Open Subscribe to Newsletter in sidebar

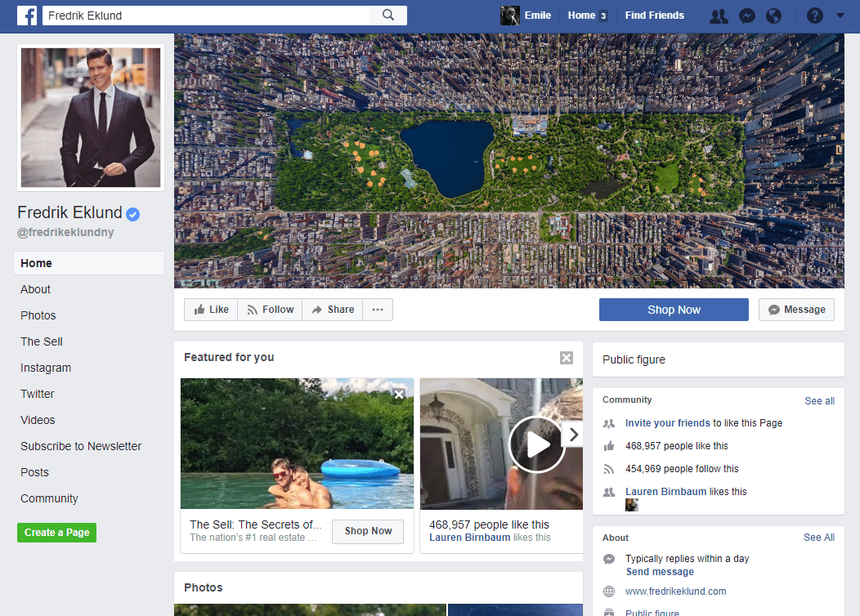pos(81,447)
